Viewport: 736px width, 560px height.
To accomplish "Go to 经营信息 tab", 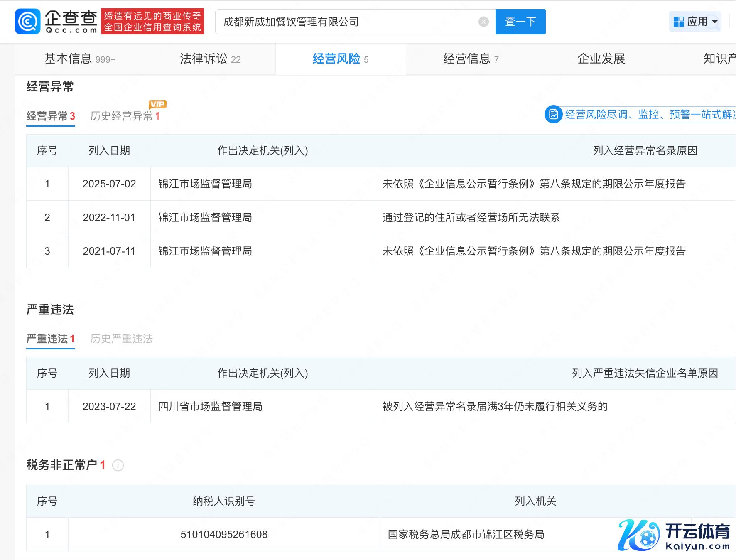I will click(471, 59).
